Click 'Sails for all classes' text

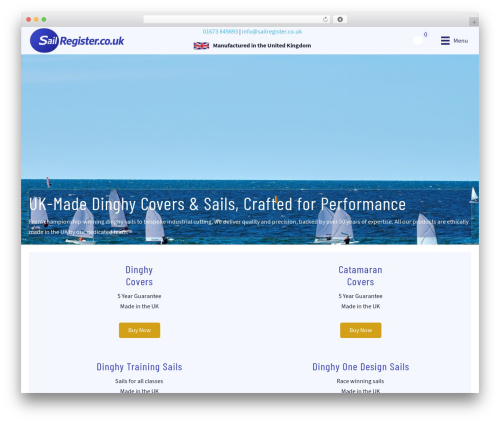139,381
